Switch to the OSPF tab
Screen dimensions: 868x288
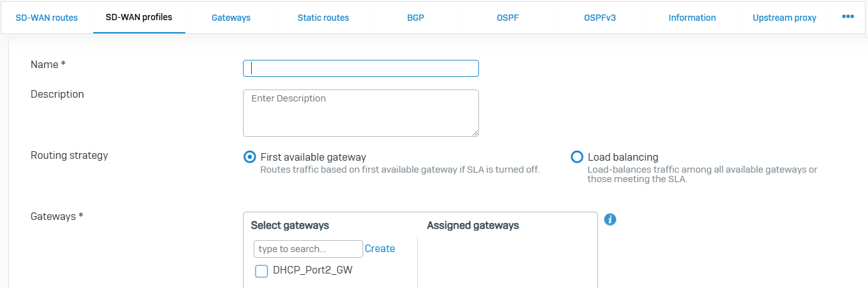[507, 18]
